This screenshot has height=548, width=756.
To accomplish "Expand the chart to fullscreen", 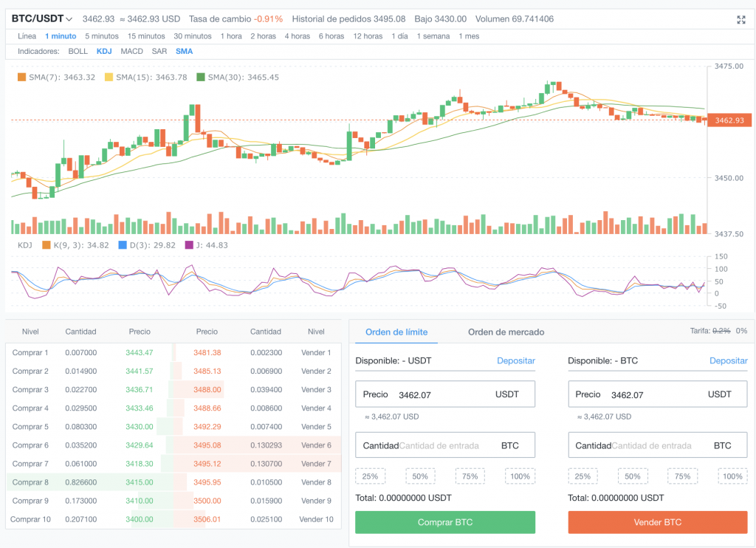I will click(x=741, y=20).
